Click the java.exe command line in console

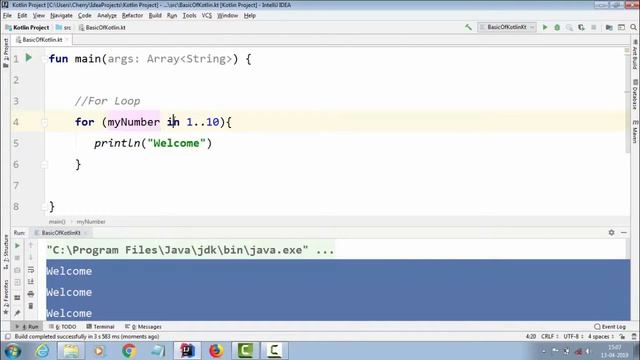190,250
